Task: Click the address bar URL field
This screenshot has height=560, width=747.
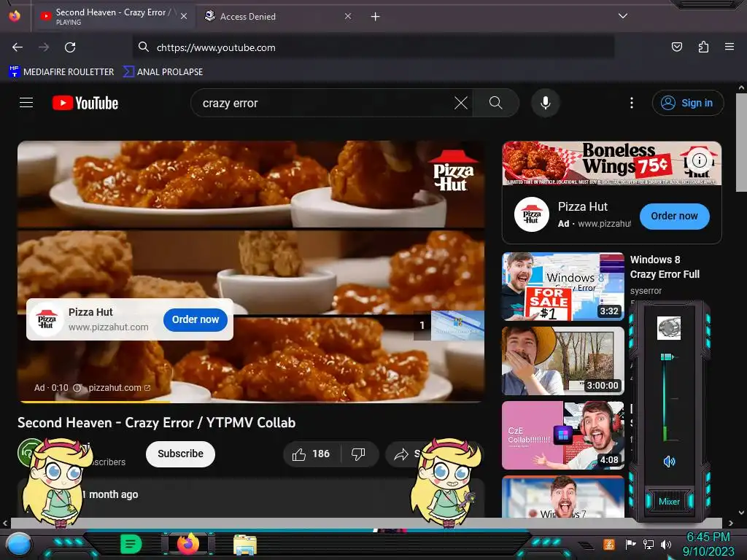Action: click(373, 47)
